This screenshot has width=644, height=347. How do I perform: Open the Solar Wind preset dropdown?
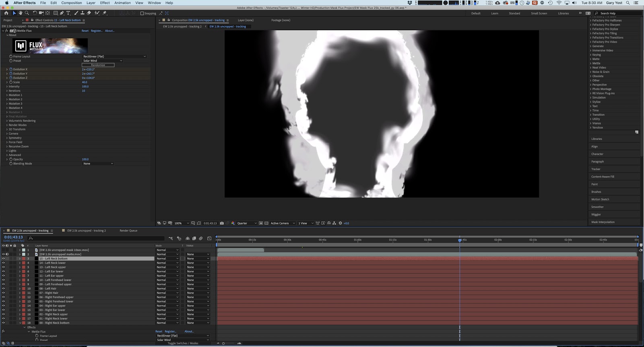[x=102, y=61]
